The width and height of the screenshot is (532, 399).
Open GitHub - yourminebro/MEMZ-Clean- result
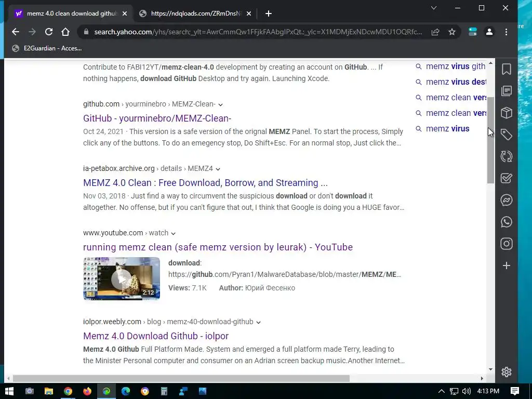157,118
